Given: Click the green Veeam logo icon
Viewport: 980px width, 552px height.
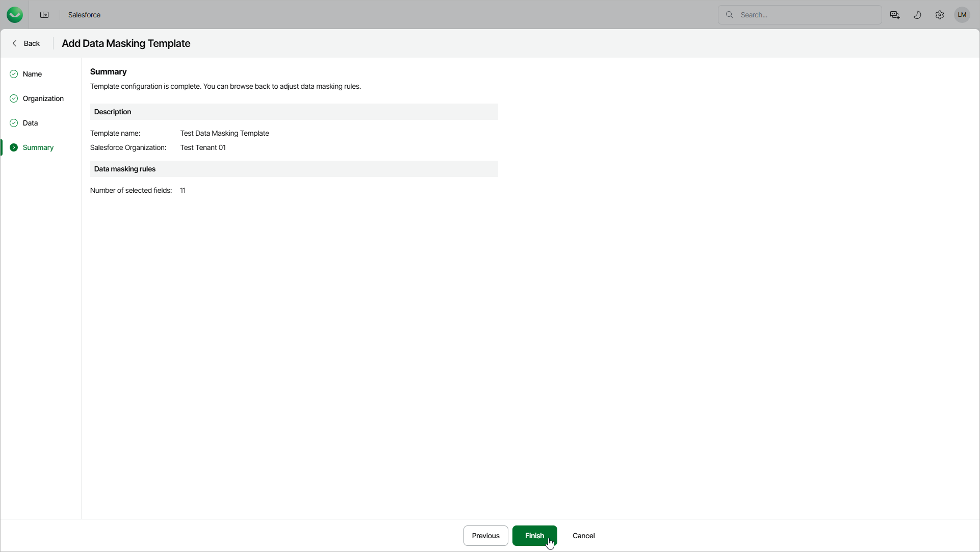Looking at the screenshot, I should tap(15, 15).
